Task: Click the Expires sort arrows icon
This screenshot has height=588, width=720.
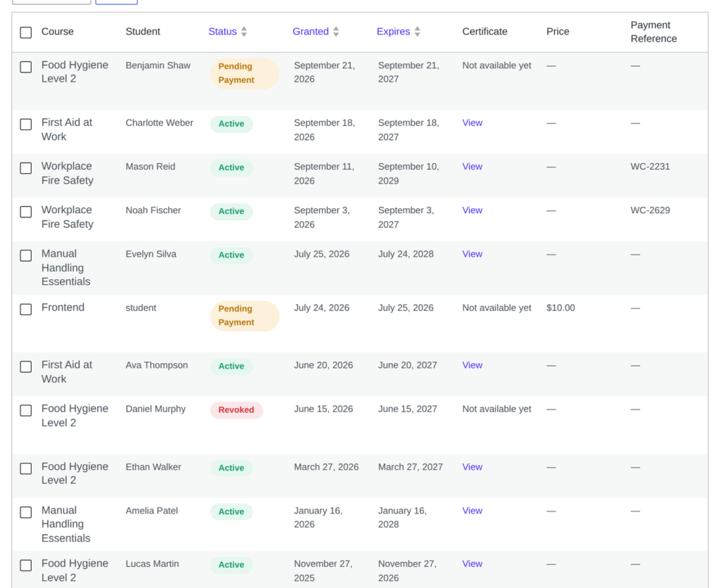Action: (x=418, y=32)
